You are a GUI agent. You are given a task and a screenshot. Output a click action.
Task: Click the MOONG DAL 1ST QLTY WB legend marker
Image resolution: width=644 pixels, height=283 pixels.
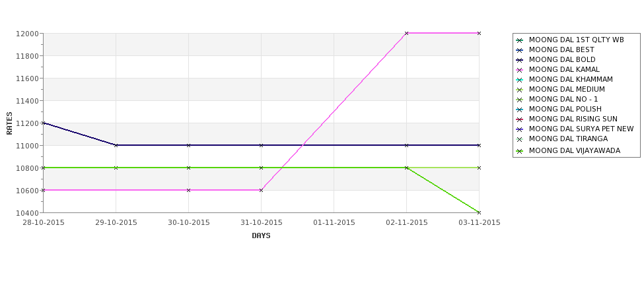[520, 40]
